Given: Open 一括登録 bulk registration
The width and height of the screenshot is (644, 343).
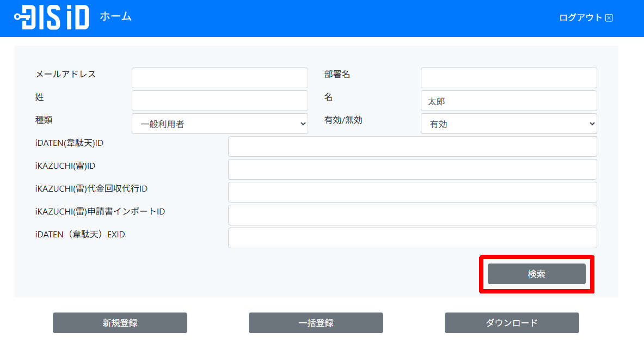Looking at the screenshot, I should (x=316, y=323).
